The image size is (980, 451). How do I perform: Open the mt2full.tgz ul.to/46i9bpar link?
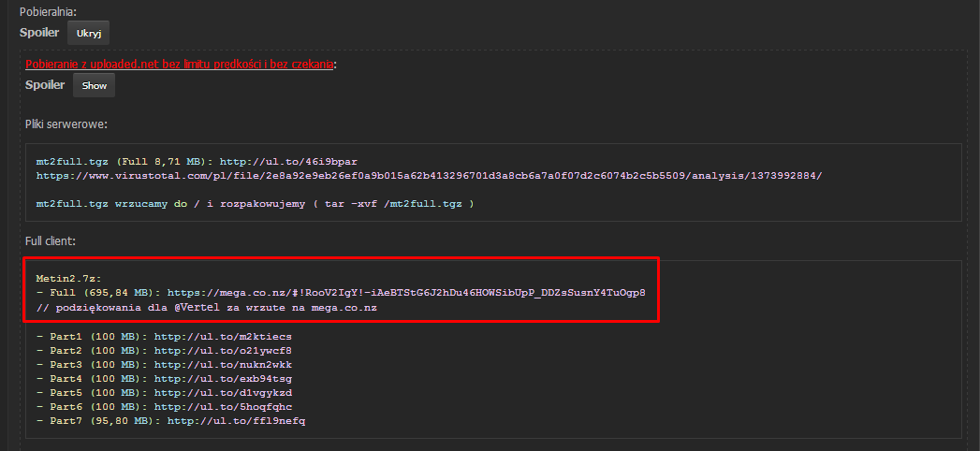coord(288,161)
